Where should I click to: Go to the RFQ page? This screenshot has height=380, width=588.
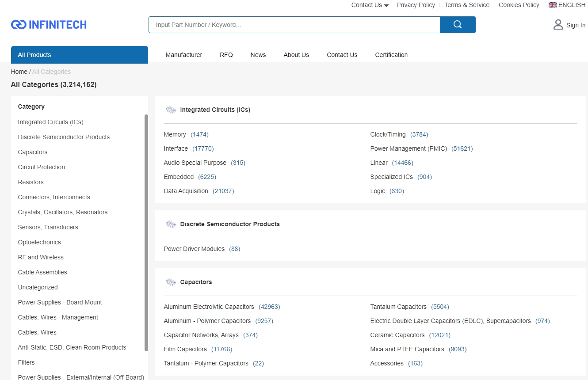tap(226, 55)
